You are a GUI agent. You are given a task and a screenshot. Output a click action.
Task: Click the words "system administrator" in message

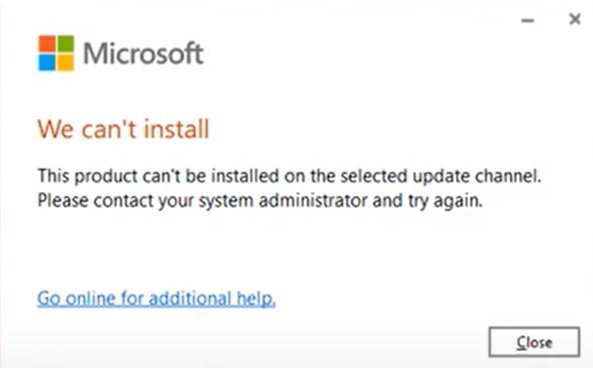pyautogui.click(x=283, y=201)
